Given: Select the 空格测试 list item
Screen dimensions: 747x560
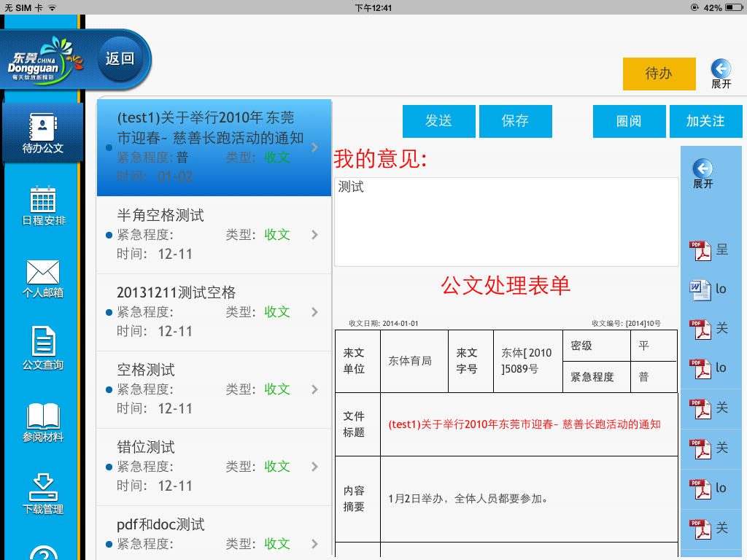Looking at the screenshot, I should coord(214,389).
